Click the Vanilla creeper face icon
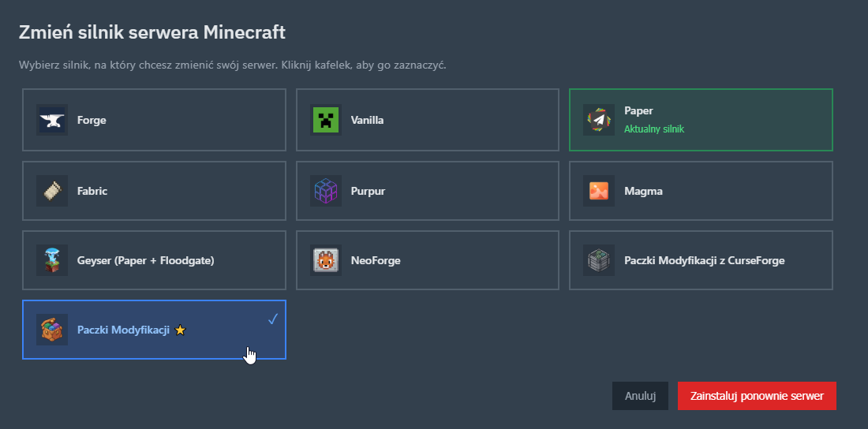The image size is (868, 429). pos(325,120)
